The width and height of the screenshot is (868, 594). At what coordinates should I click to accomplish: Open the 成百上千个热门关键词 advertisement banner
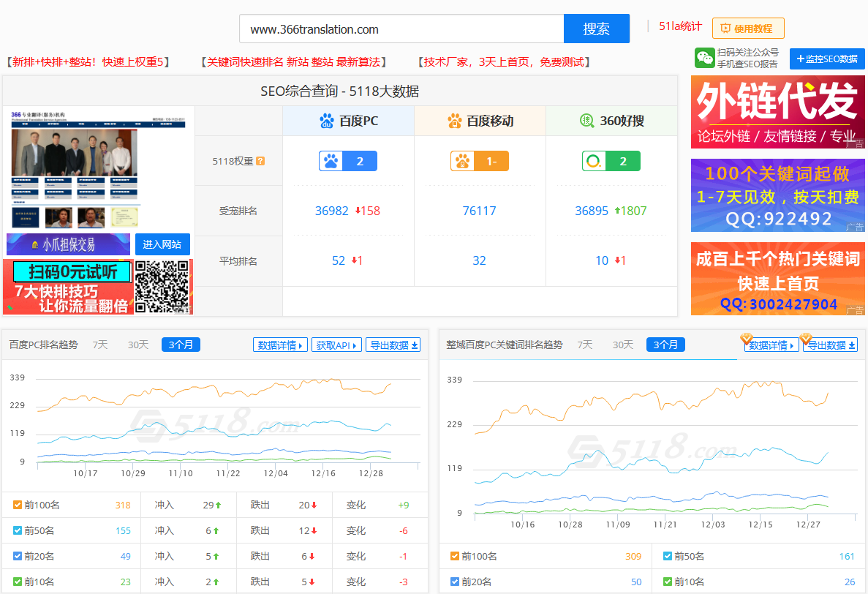click(x=778, y=279)
